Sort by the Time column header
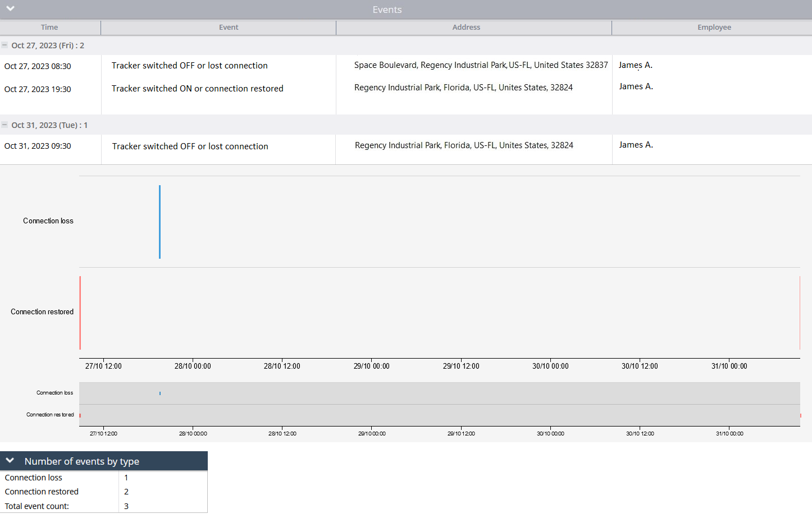Viewport: 812px width, 518px height. [49, 27]
